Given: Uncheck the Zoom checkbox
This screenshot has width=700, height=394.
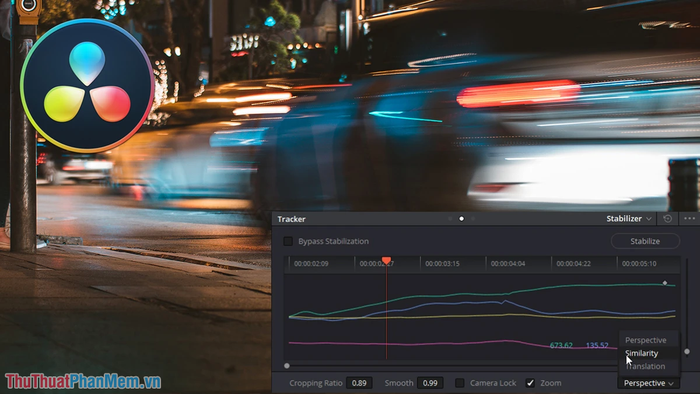Looking at the screenshot, I should pos(530,383).
